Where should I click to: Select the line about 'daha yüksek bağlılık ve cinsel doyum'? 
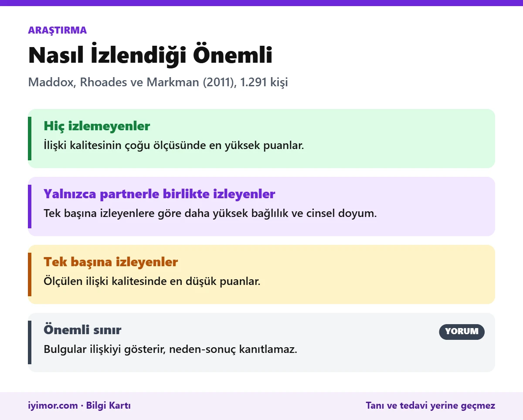click(x=210, y=213)
